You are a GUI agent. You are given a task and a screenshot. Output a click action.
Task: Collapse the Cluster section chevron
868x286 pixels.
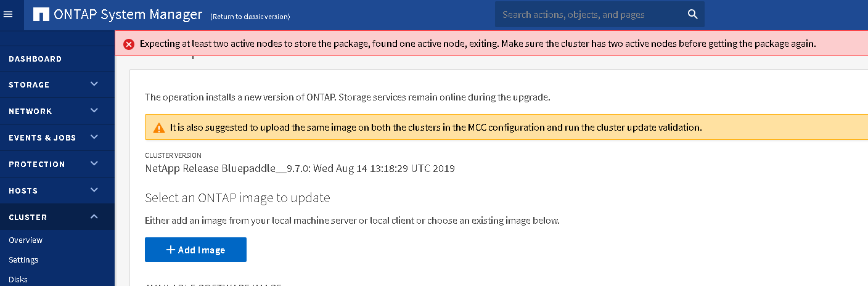(94, 216)
